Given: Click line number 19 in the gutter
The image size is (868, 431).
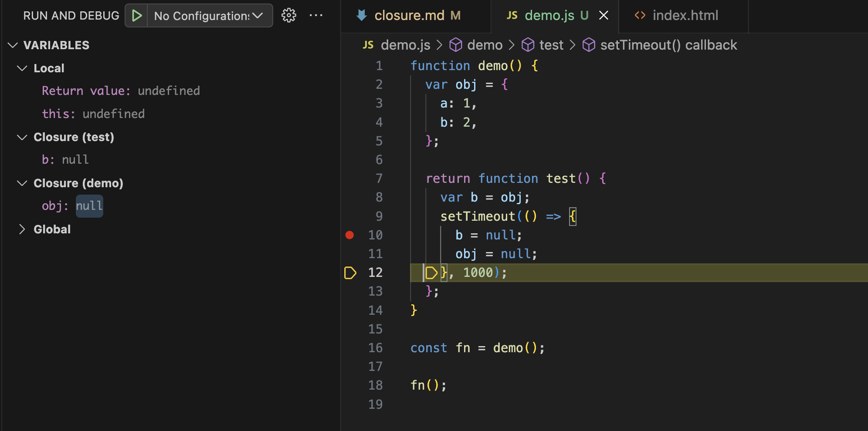Looking at the screenshot, I should pos(375,404).
